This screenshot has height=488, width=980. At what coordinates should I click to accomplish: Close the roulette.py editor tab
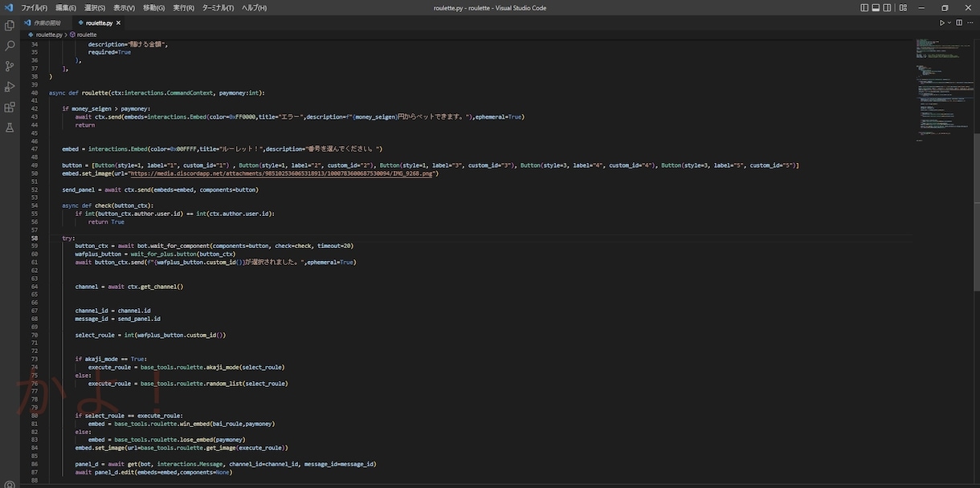point(119,22)
